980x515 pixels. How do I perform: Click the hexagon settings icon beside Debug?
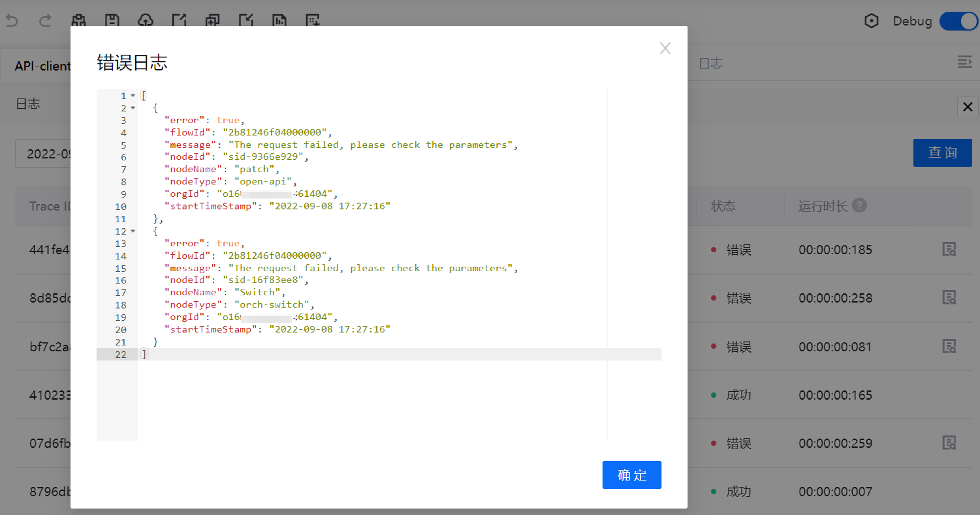click(871, 21)
